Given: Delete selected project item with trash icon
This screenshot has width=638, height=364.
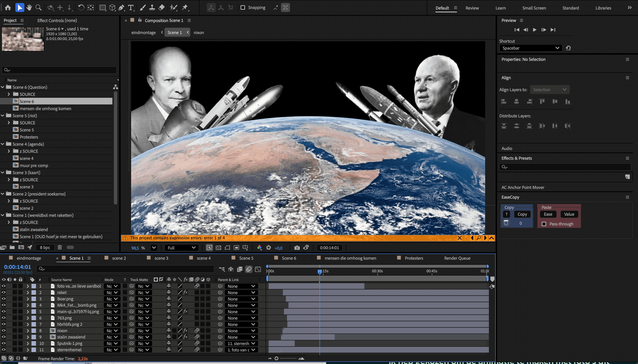Looking at the screenshot, I should tap(60, 247).
